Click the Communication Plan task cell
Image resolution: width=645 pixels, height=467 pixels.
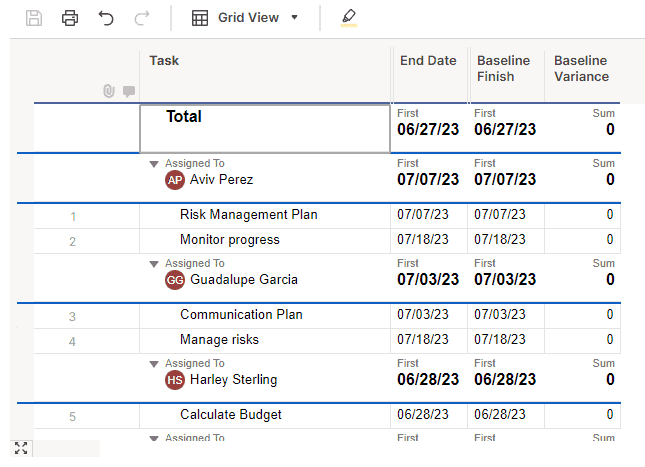(x=240, y=315)
